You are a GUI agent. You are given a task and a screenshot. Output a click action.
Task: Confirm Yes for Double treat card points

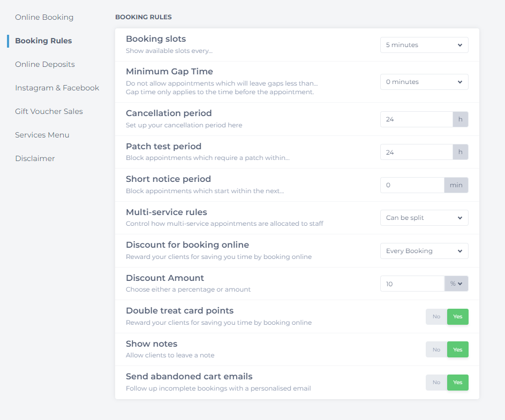tap(457, 316)
